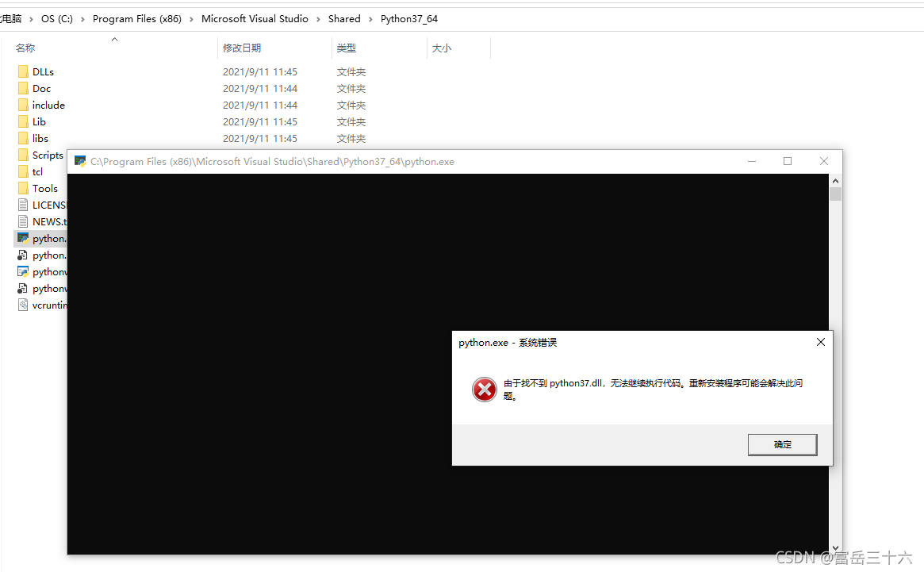Viewport: 924px width, 572px height.
Task: Click the include date 2021/9/11 11:44
Action: tap(260, 105)
